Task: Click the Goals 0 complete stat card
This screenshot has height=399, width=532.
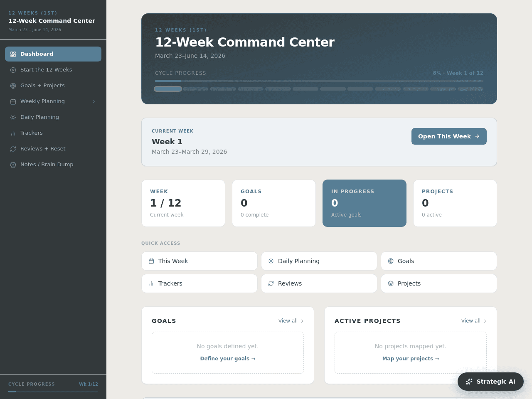Action: click(274, 203)
